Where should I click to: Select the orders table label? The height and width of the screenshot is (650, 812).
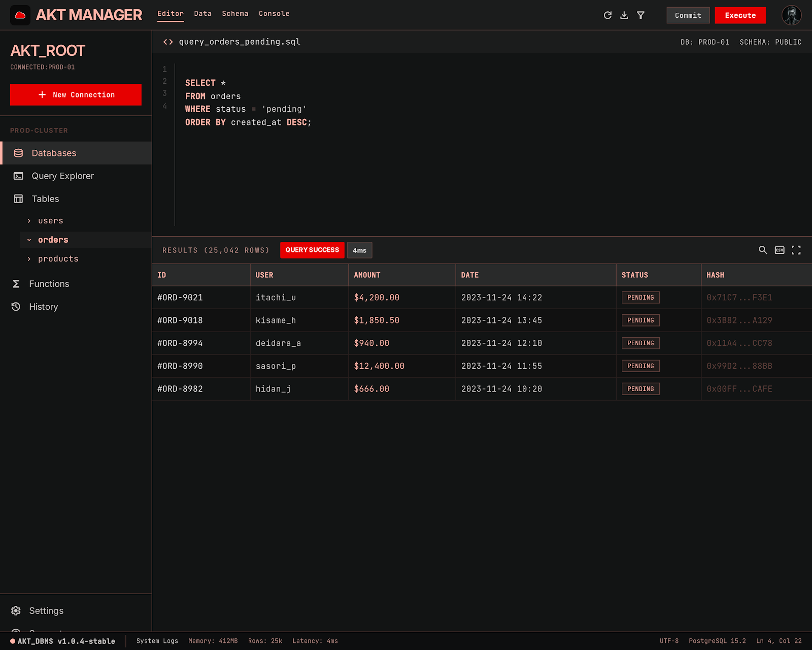[53, 240]
